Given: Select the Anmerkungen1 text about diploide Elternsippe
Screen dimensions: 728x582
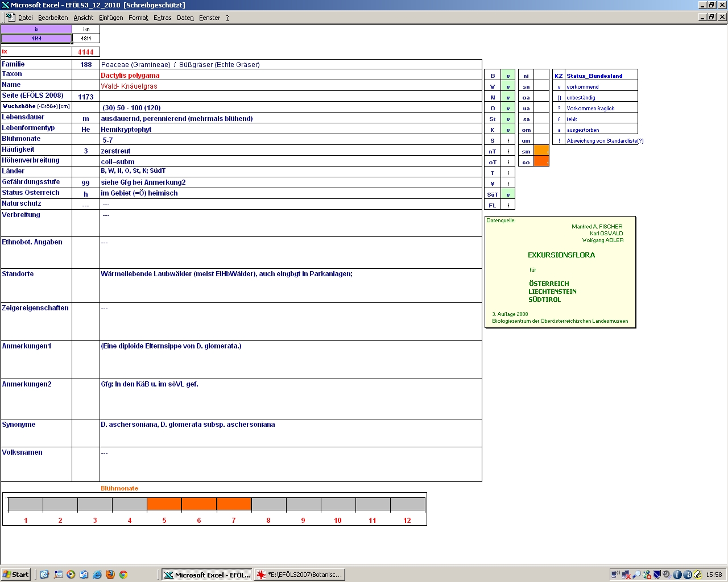Looking at the screenshot, I should coord(171,346).
